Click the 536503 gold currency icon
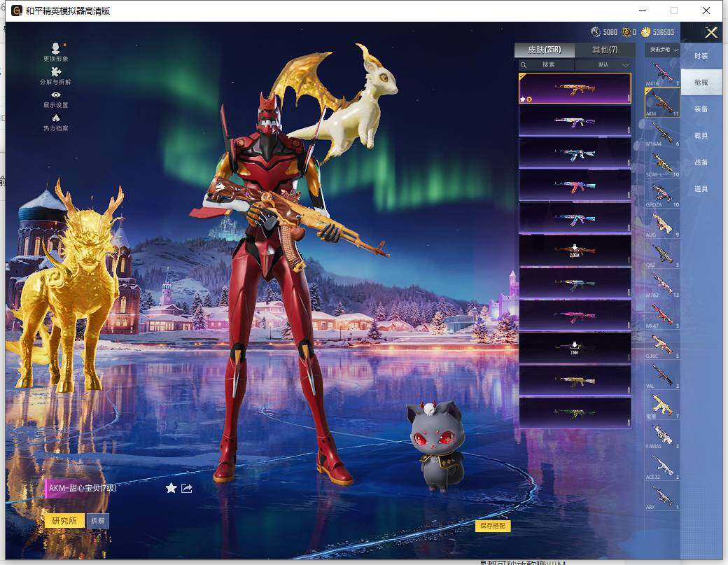 tap(646, 32)
